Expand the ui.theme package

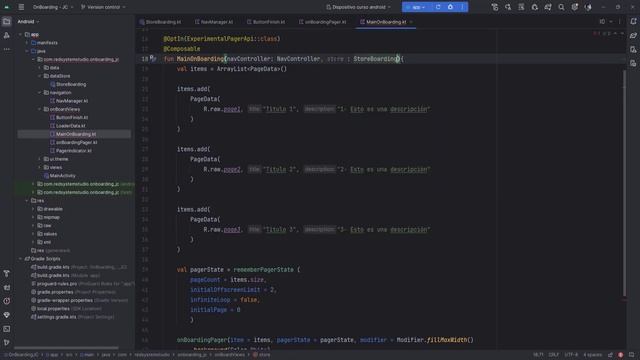pyautogui.click(x=40, y=159)
